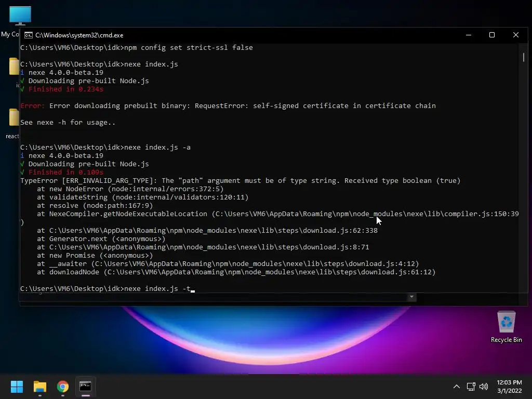Click the 'C:\Windows\system32\cmd.exe' window title
The width and height of the screenshot is (532, 399).
click(x=79, y=35)
